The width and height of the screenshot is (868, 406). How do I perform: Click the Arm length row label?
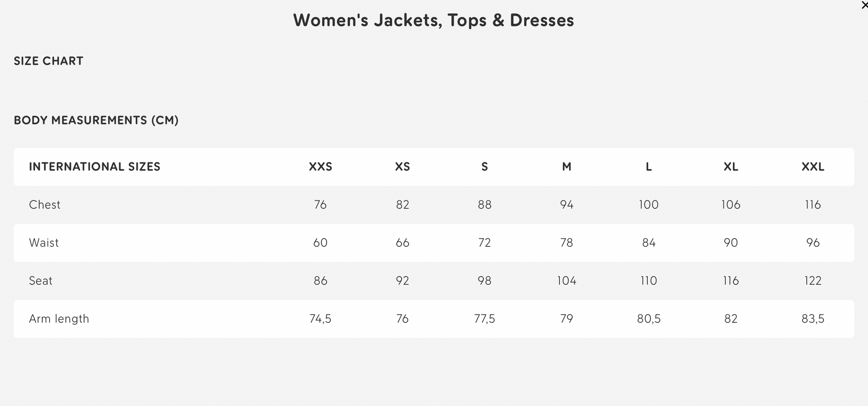click(59, 318)
